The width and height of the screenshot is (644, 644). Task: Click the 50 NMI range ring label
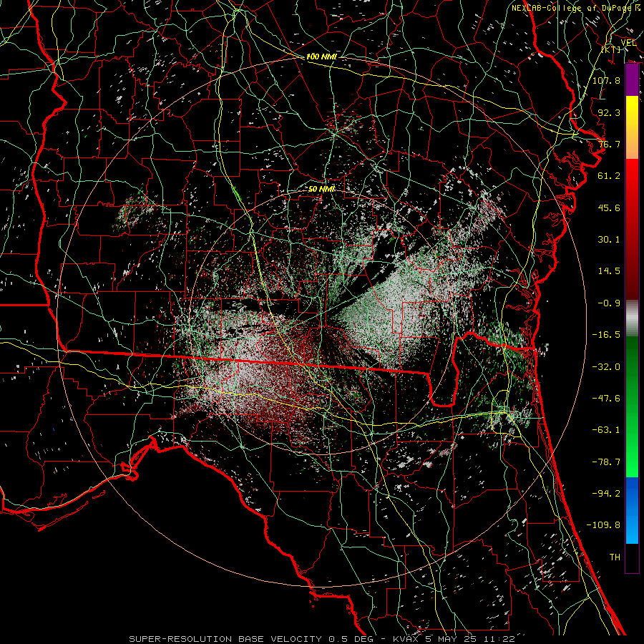pyautogui.click(x=321, y=189)
